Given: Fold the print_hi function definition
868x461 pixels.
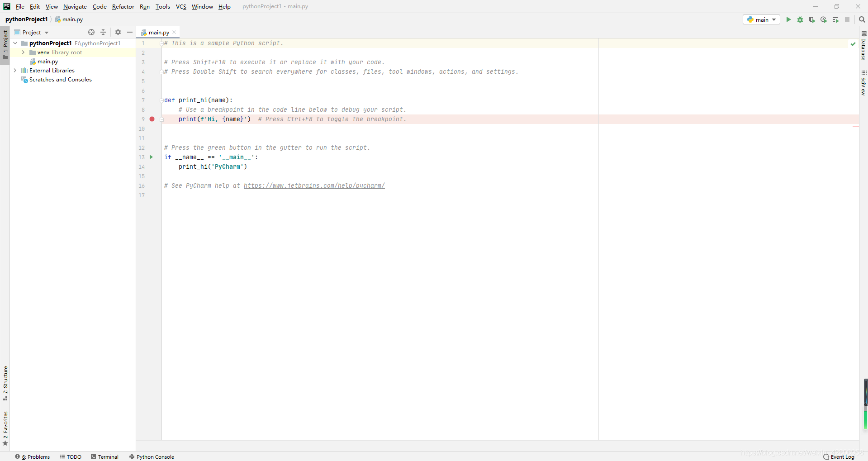Looking at the screenshot, I should [x=161, y=100].
